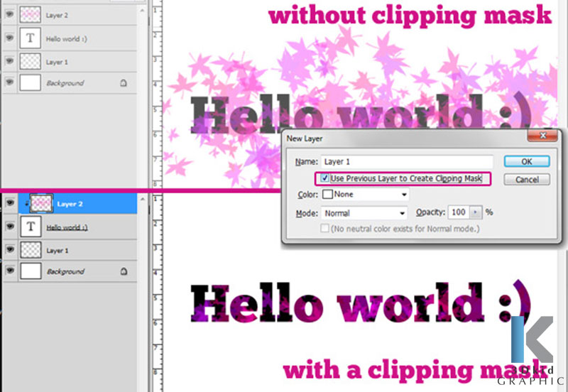Click the Background thumbnail in lower panel
The height and width of the screenshot is (392, 568).
[31, 271]
